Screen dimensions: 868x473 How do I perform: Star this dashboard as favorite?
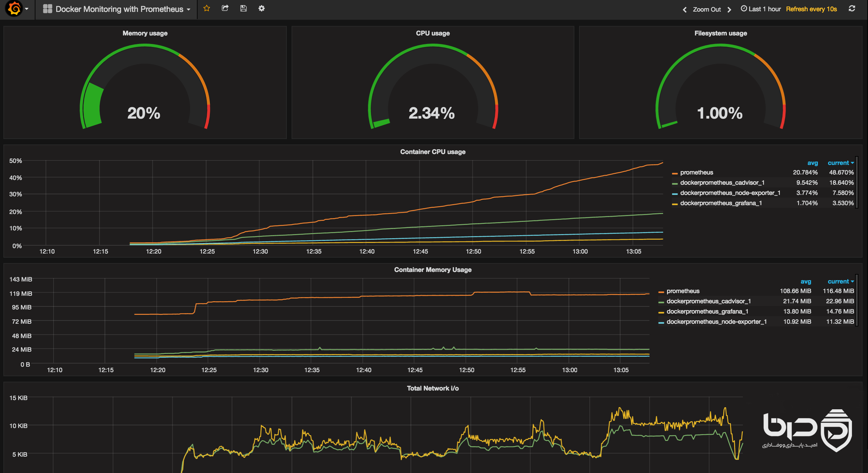pyautogui.click(x=206, y=9)
